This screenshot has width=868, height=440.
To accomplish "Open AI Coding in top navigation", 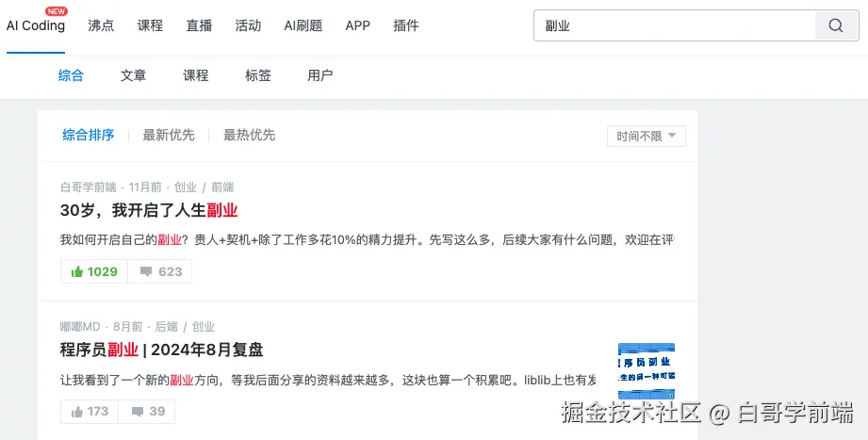I will [36, 25].
